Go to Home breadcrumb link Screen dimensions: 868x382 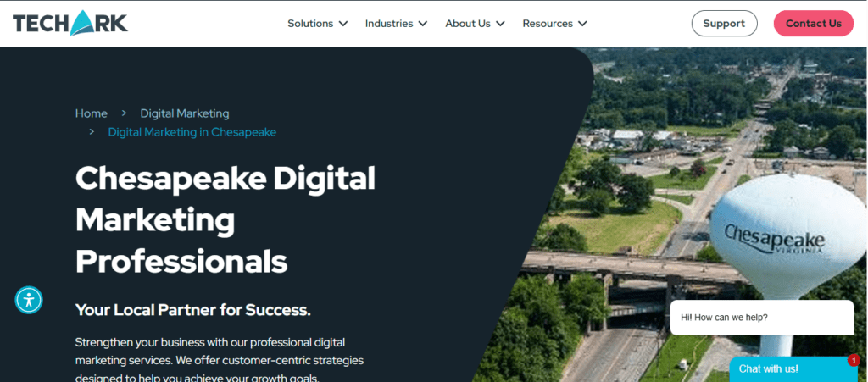92,113
